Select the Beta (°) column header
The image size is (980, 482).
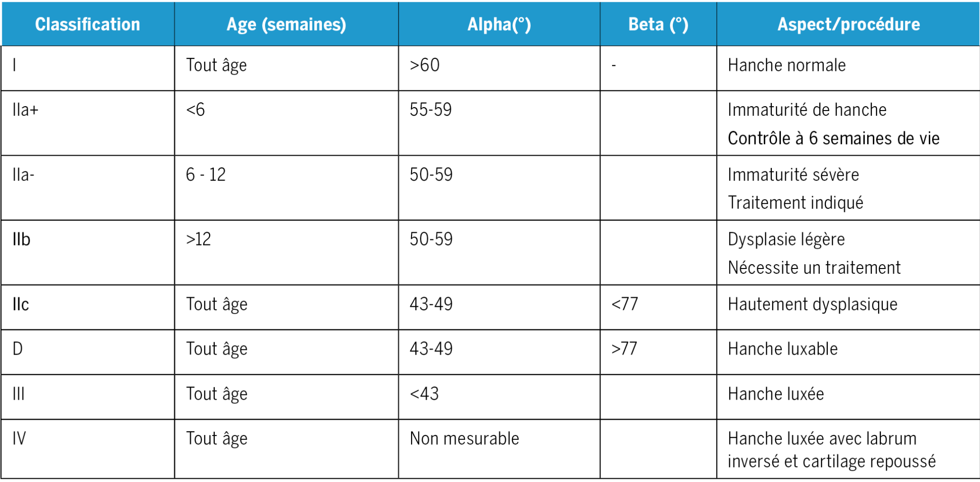point(658,24)
